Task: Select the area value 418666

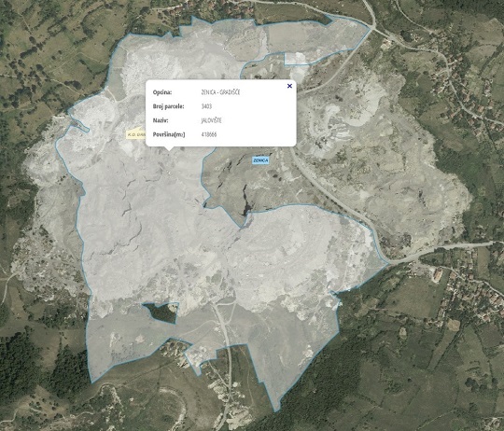Action: point(209,134)
